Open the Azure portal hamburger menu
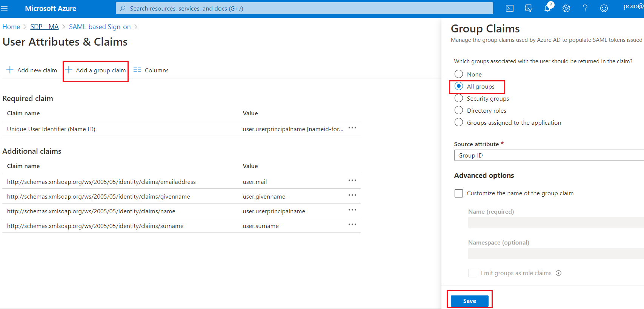This screenshot has height=309, width=644. 5,8
